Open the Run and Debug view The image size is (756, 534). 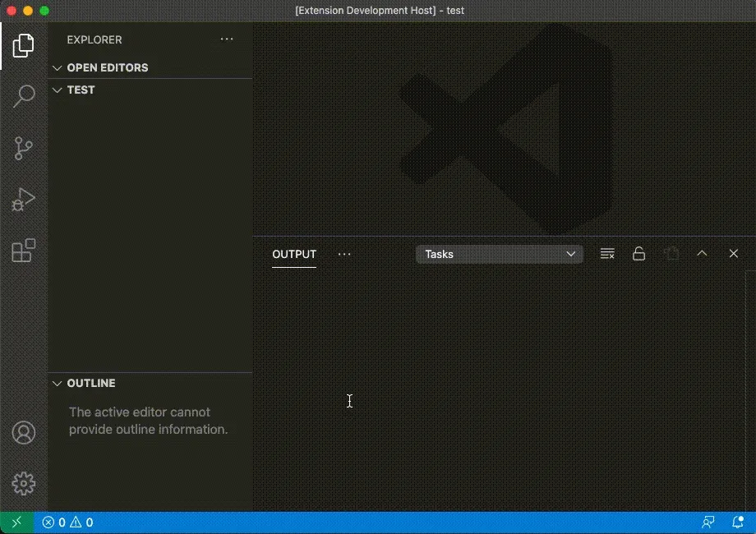tap(24, 200)
